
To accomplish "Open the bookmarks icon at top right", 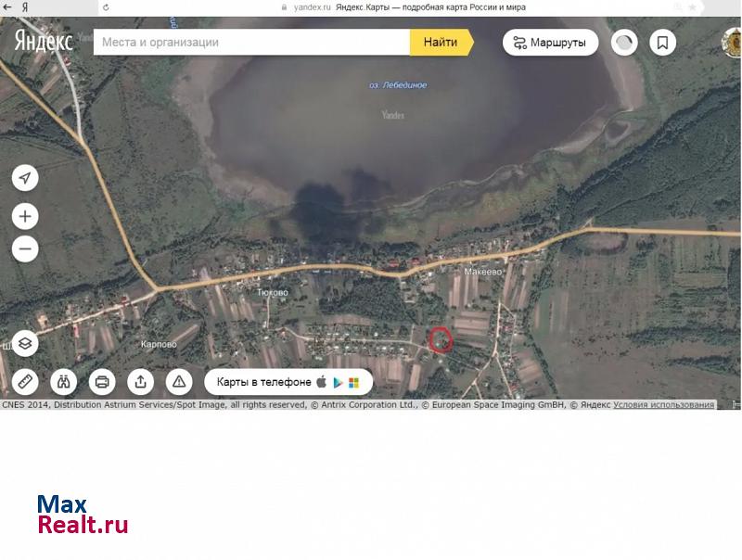I will point(662,43).
